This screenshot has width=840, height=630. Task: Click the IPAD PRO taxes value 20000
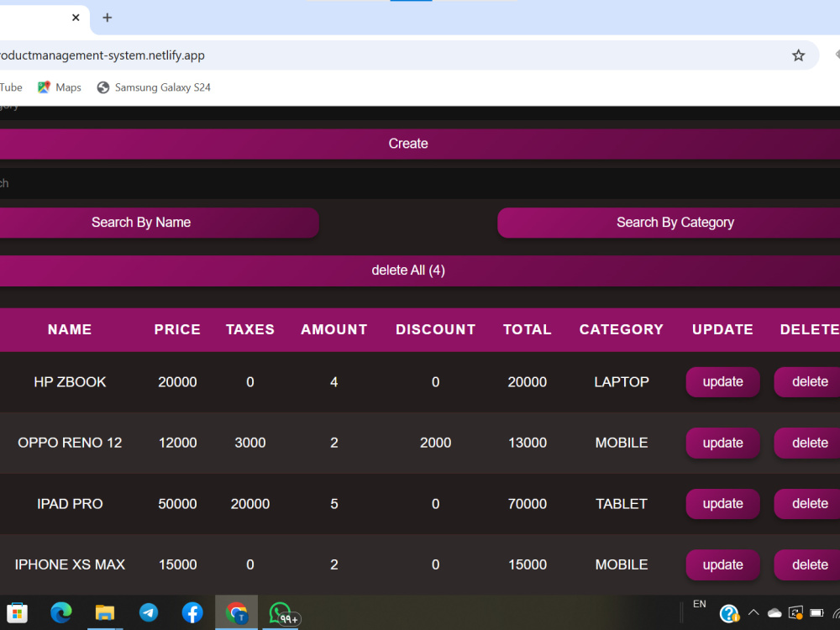pos(250,504)
